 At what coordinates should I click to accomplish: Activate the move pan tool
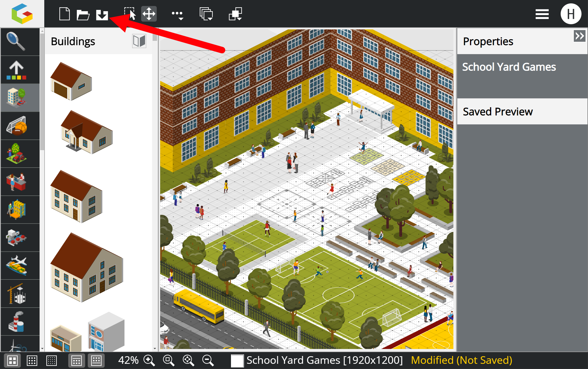pos(149,14)
